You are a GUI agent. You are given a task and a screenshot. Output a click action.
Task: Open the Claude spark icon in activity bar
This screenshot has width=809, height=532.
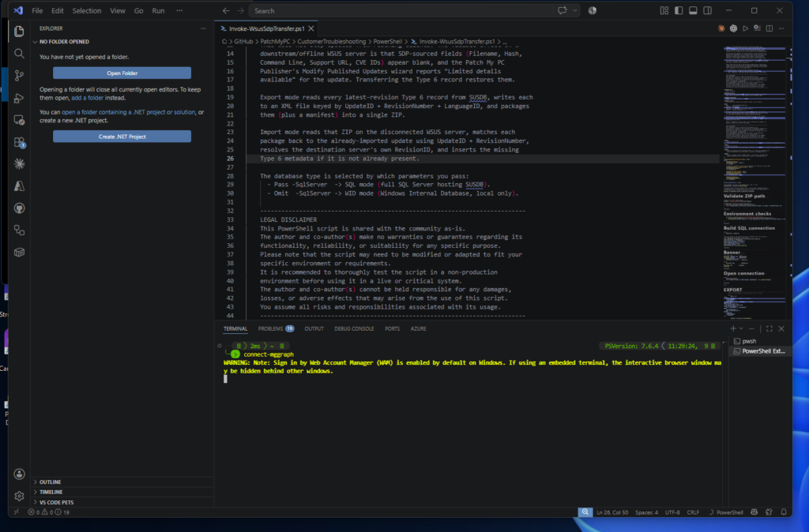[x=19, y=164]
